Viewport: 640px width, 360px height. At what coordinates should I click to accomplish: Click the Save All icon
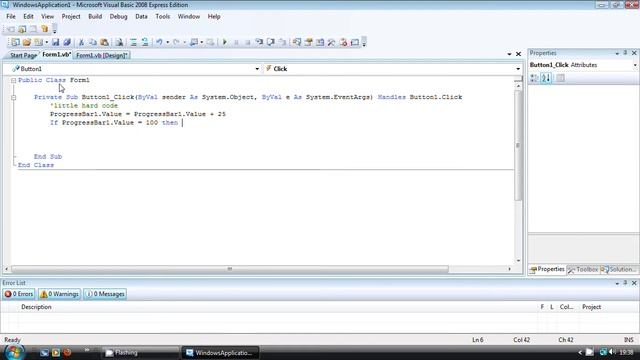[x=67, y=42]
